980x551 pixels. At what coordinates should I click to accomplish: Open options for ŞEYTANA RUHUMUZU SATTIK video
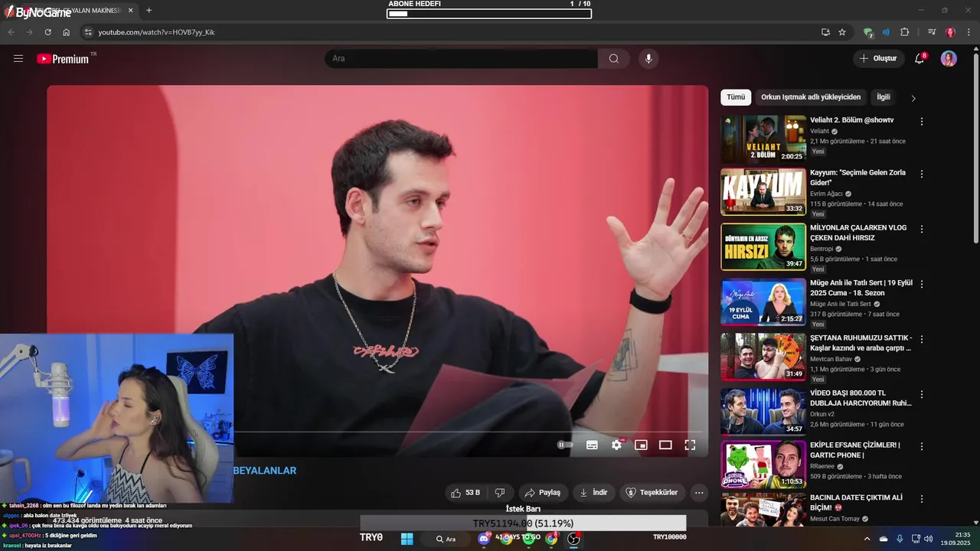coord(922,339)
